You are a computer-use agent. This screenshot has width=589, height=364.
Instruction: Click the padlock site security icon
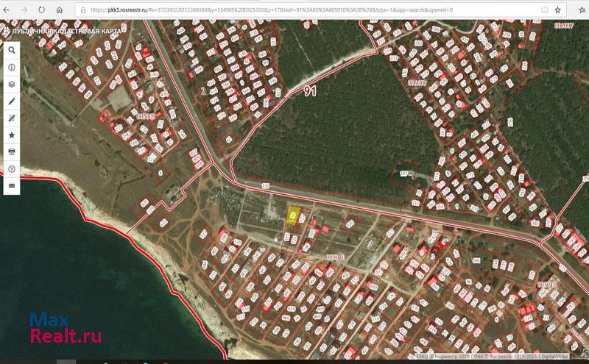click(x=81, y=10)
